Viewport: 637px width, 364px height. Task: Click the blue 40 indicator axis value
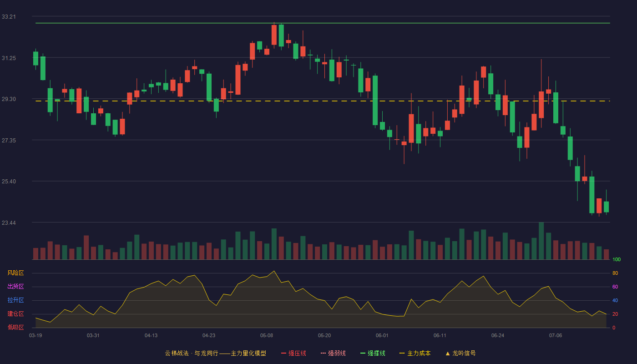pos(615,300)
